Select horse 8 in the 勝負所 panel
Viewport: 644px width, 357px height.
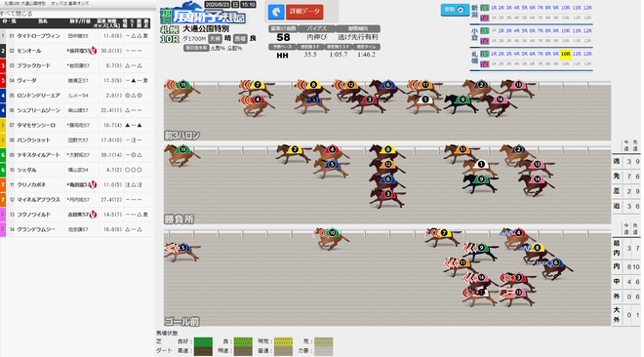click(x=387, y=152)
